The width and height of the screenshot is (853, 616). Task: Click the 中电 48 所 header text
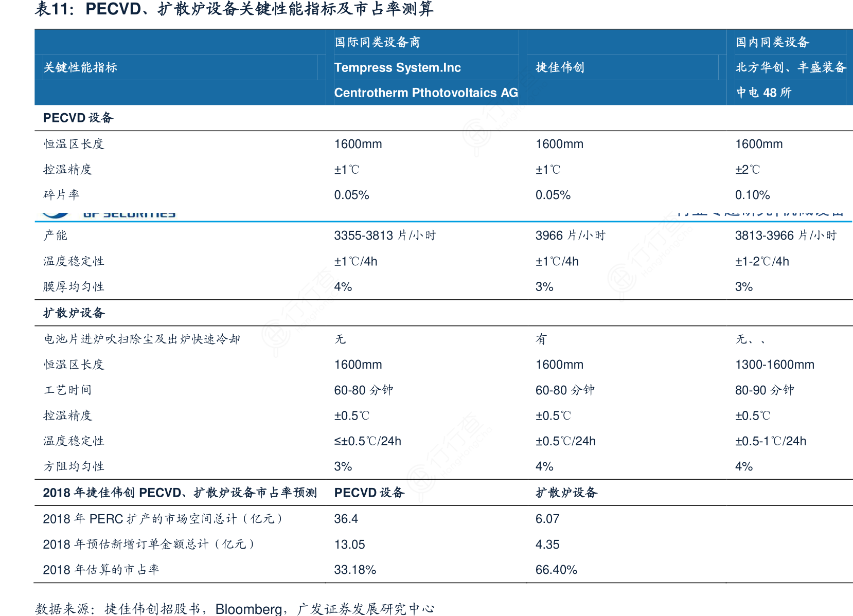(x=763, y=93)
